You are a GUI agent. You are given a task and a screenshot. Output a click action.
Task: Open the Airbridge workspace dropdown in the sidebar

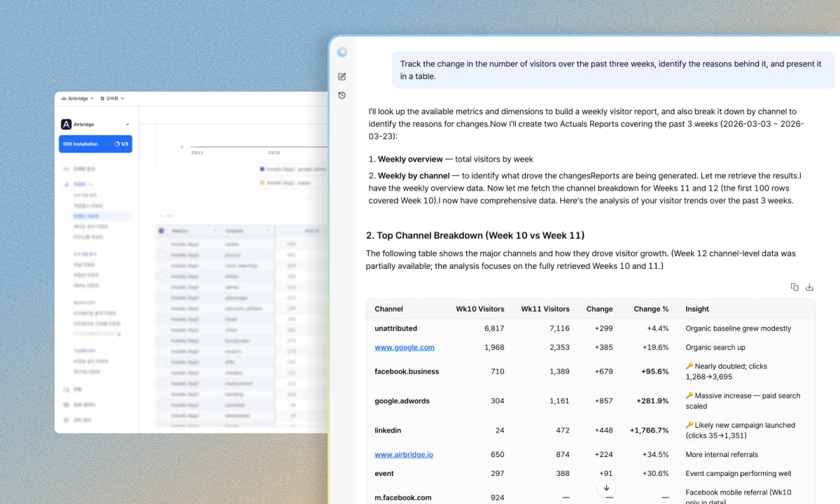[x=127, y=124]
